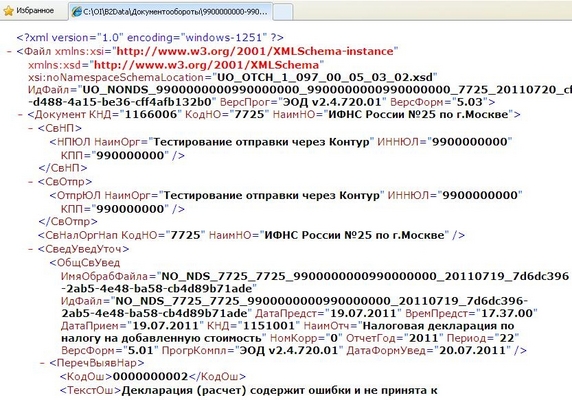Viewport: 572px width, 400px height.
Task: Click the XMLSchema xsd namespace URL
Action: 206,65
